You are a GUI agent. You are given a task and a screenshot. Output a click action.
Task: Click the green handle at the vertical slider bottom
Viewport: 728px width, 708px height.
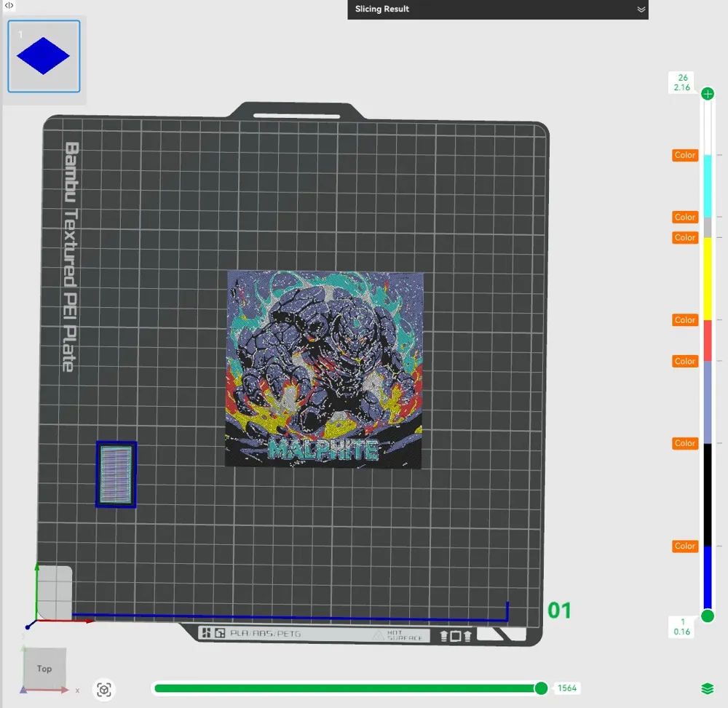706,616
